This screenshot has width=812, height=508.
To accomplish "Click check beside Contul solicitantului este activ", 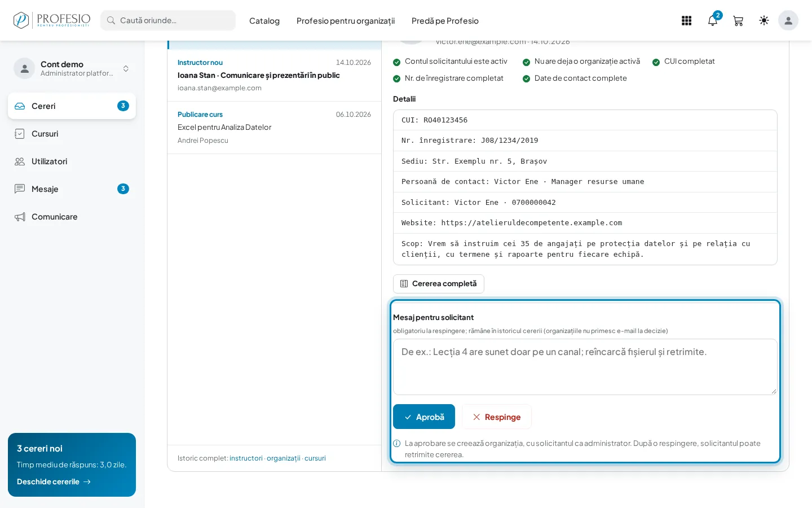I will (397, 62).
